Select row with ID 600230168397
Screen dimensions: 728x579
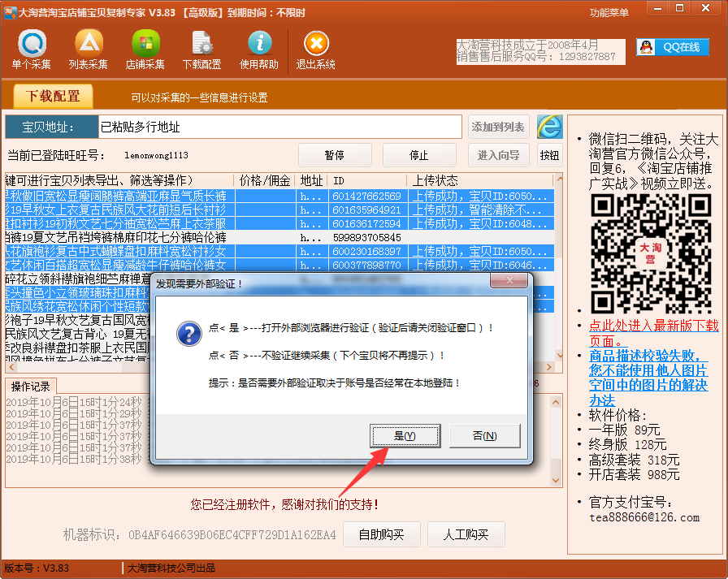click(279, 252)
